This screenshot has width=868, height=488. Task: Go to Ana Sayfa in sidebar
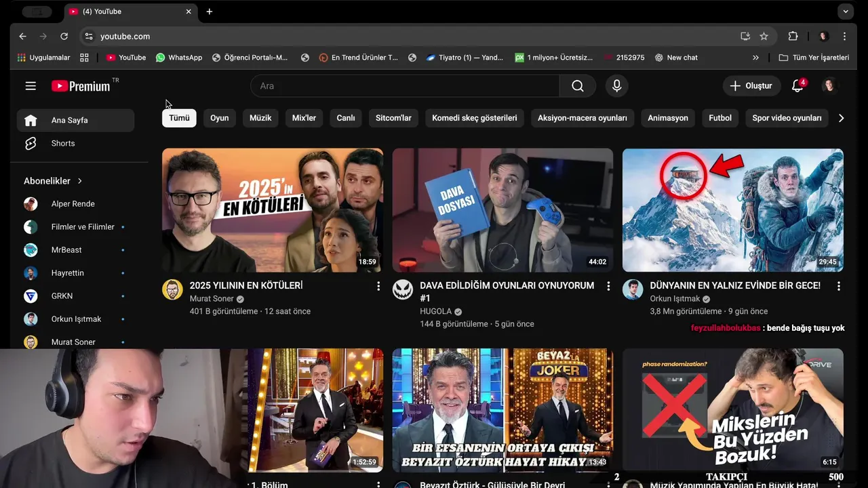click(x=75, y=120)
